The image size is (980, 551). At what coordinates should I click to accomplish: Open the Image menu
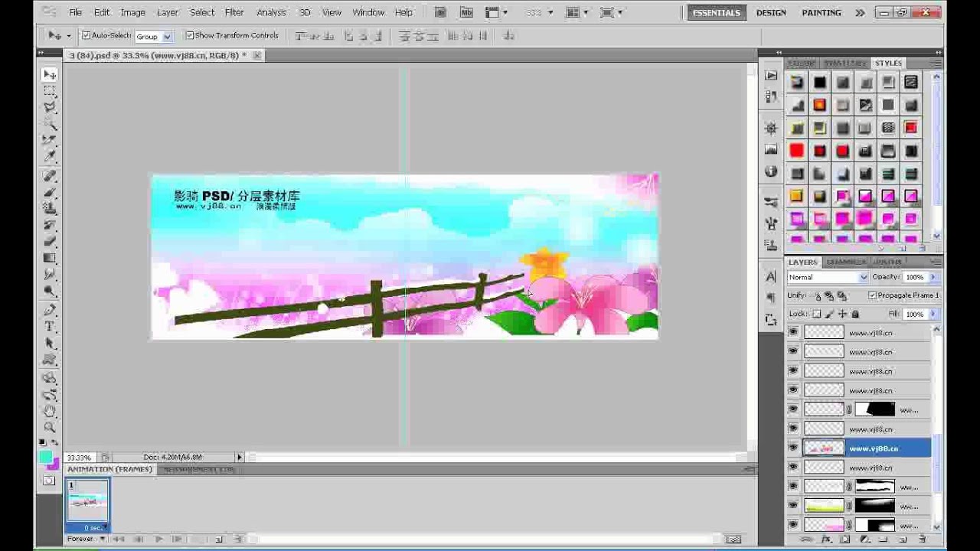tap(132, 12)
